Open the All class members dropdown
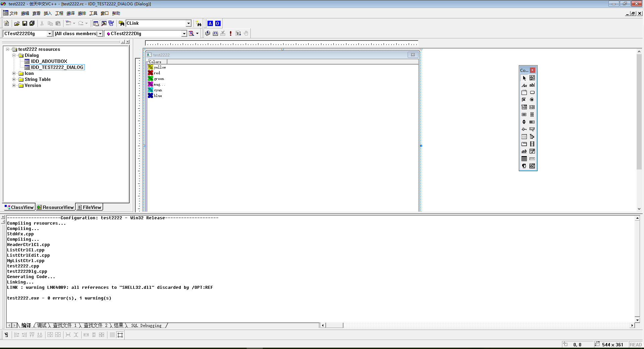Screen dimensions: 644x349 tap(100, 34)
